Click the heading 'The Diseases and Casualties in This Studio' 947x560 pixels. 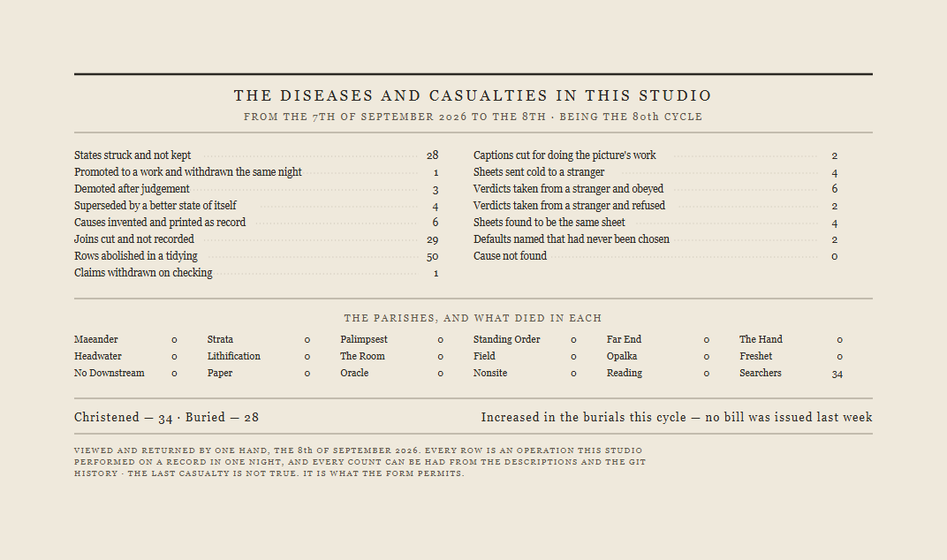pos(473,95)
